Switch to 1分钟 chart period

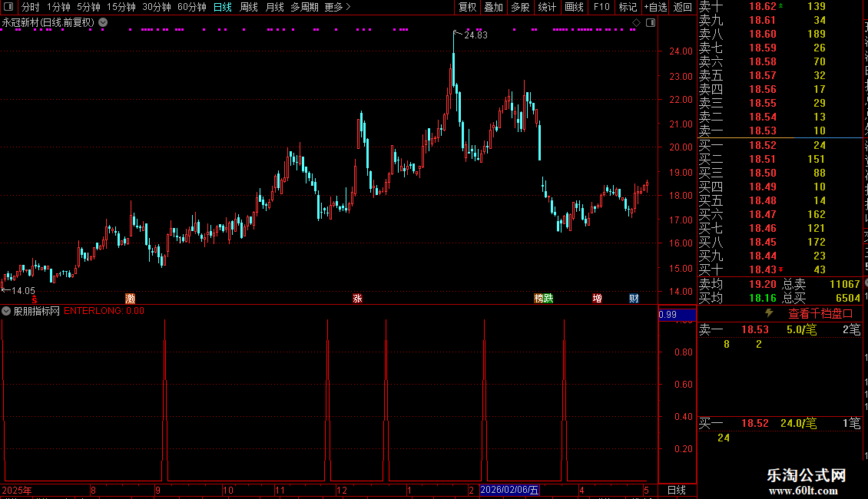(58, 7)
